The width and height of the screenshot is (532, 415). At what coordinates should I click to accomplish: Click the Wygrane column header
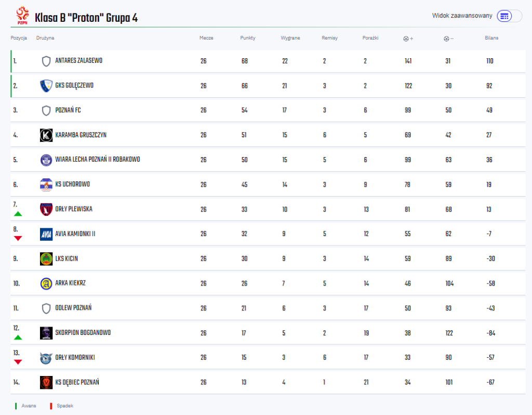coord(290,38)
